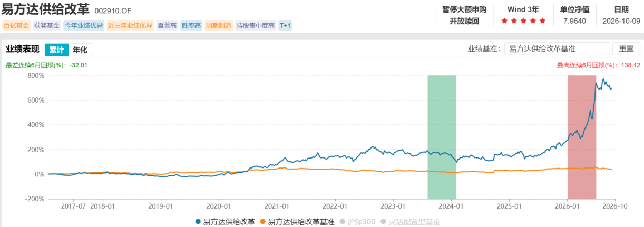Click the red best-6-month shaded region
644x227 pixels.
[x=582, y=137]
